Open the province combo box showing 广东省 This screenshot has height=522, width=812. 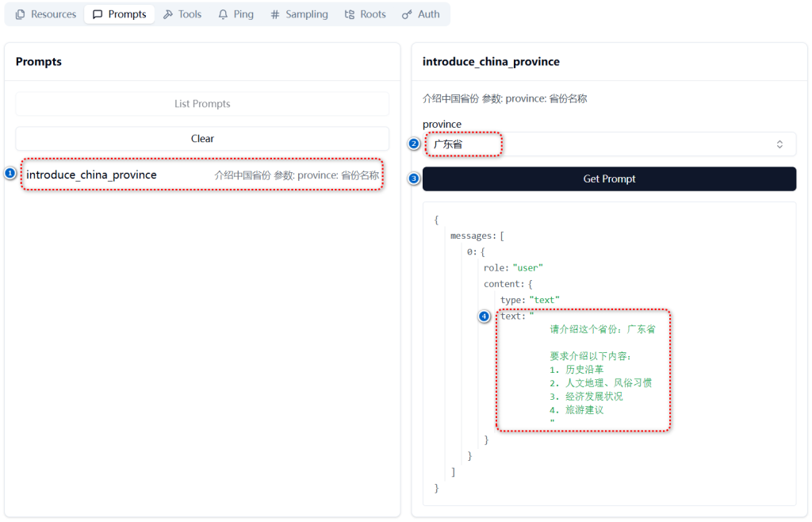click(x=610, y=144)
